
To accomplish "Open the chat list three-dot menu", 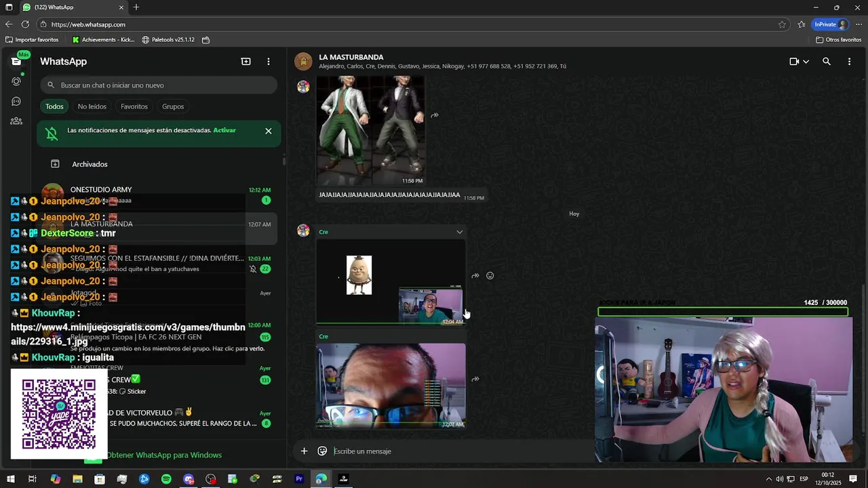I will point(269,62).
